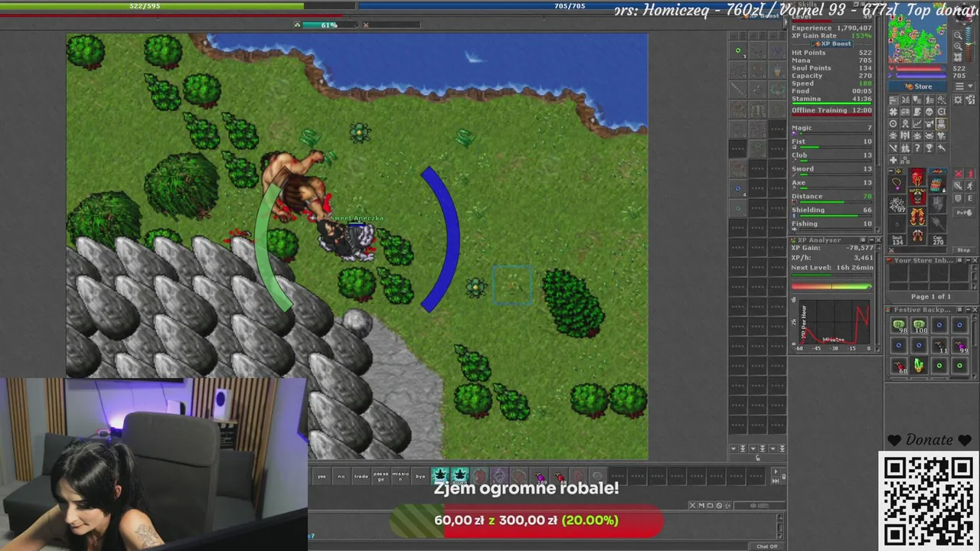Click the gear cog icon beside the control grid
980x551 pixels.
pos(958,99)
